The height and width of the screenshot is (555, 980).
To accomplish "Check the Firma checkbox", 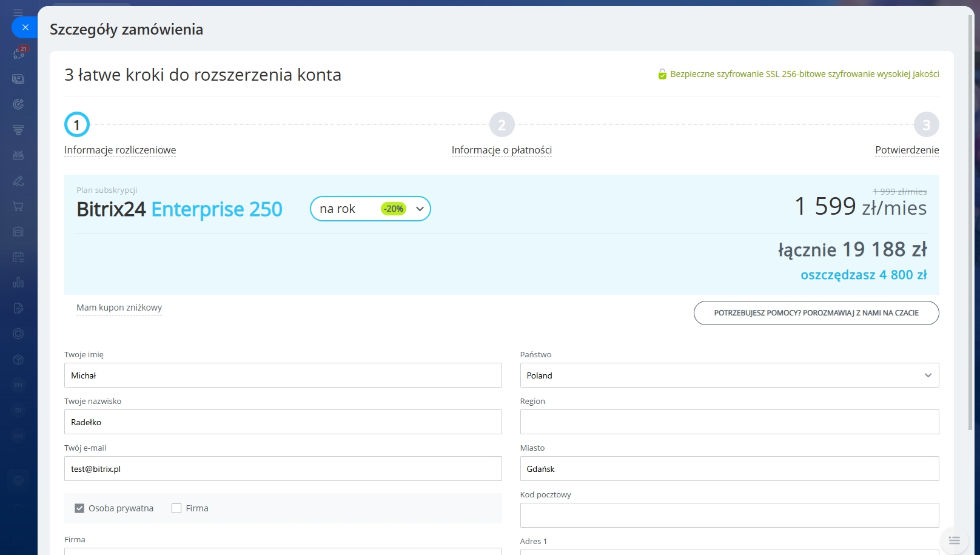I will 176,508.
